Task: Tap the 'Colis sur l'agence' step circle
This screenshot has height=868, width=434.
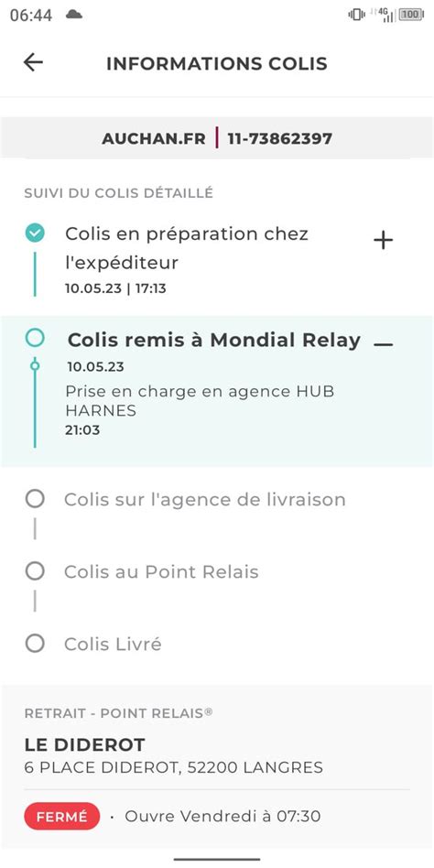Action: tap(35, 499)
